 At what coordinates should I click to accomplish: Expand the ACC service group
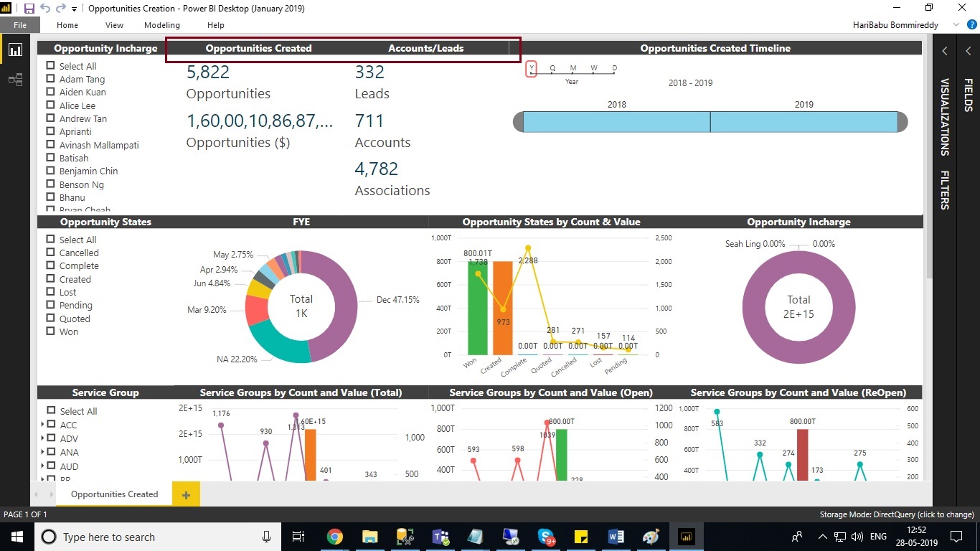point(43,425)
